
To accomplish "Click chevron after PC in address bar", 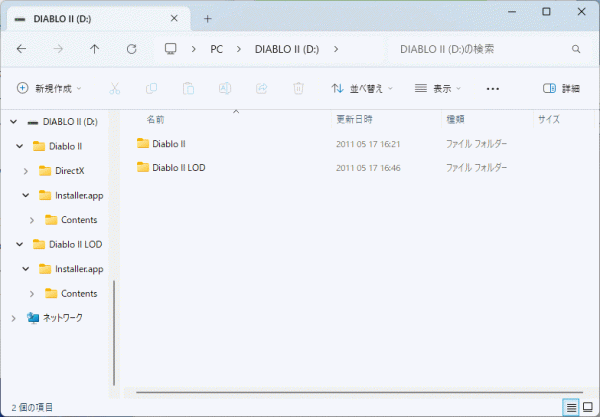I will tap(239, 49).
